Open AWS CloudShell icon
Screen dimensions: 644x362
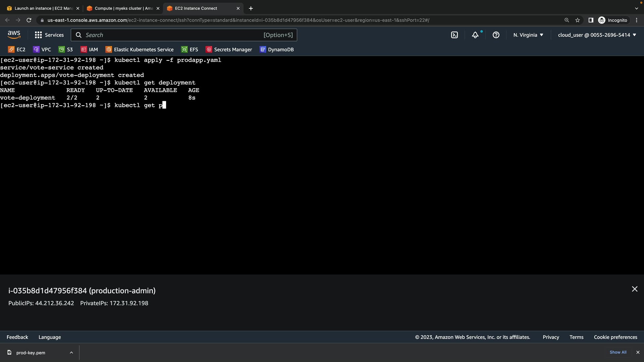pos(454,35)
